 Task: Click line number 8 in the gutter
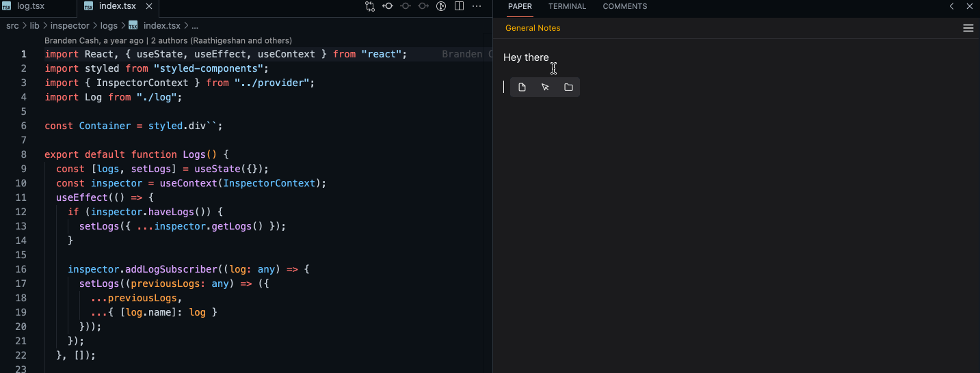click(23, 154)
